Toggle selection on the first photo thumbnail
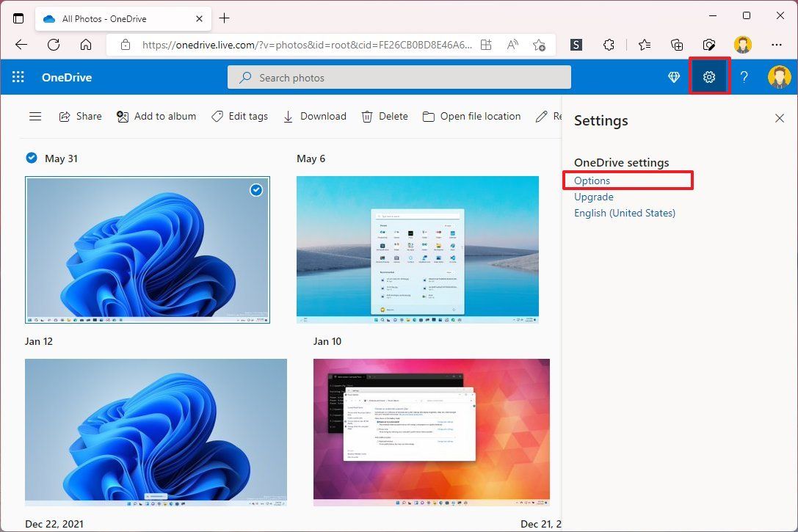 pyautogui.click(x=256, y=190)
